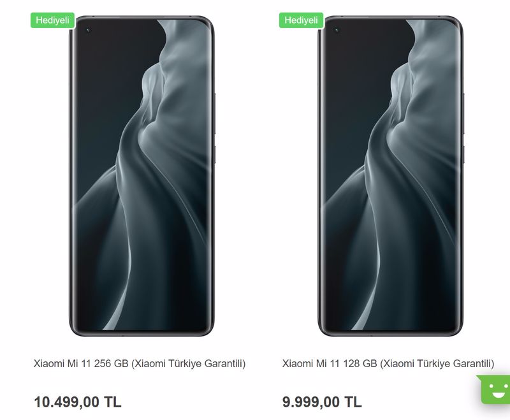Click the '256 GB' text in the first title
The width and height of the screenshot is (510, 420).
click(111, 363)
